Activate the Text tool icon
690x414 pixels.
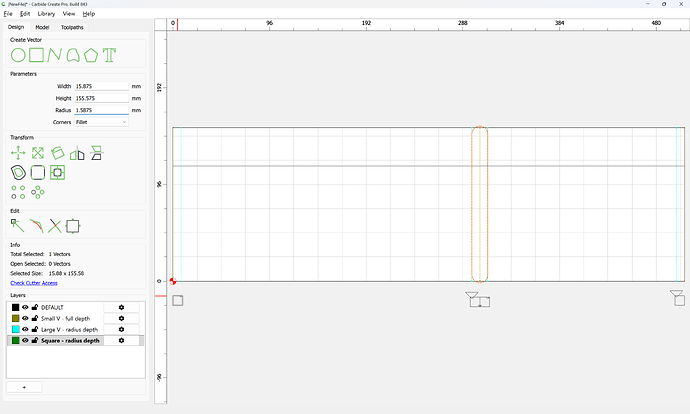(109, 55)
